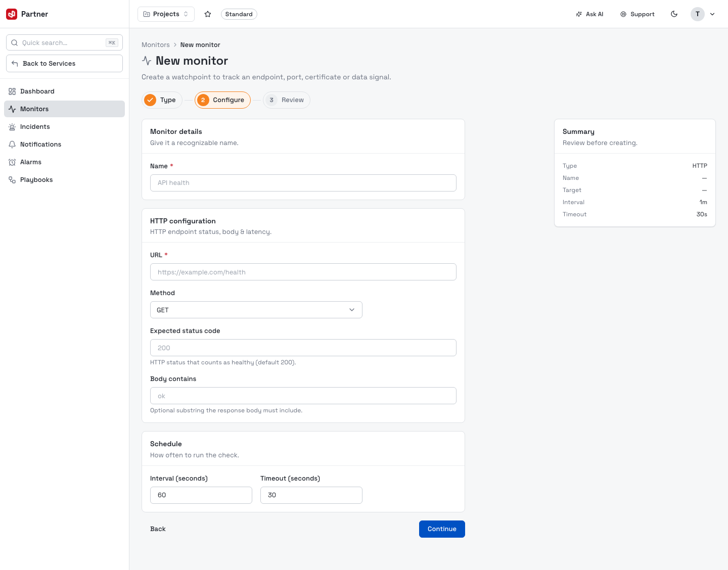Click the HTTP value in Summary
The image size is (728, 570).
[700, 166]
